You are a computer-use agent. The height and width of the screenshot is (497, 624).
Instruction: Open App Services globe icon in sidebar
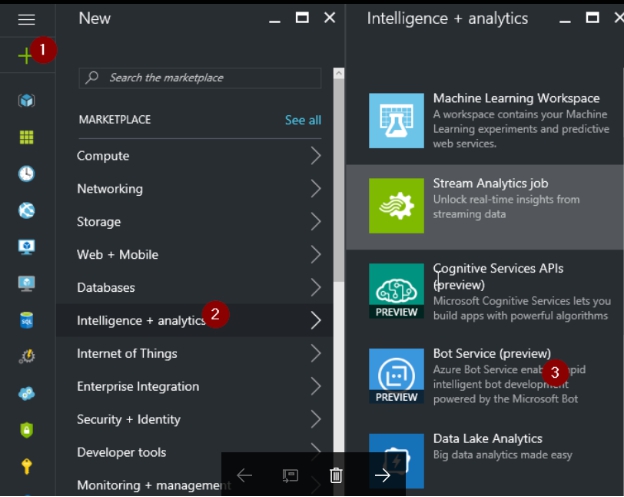pos(26,210)
